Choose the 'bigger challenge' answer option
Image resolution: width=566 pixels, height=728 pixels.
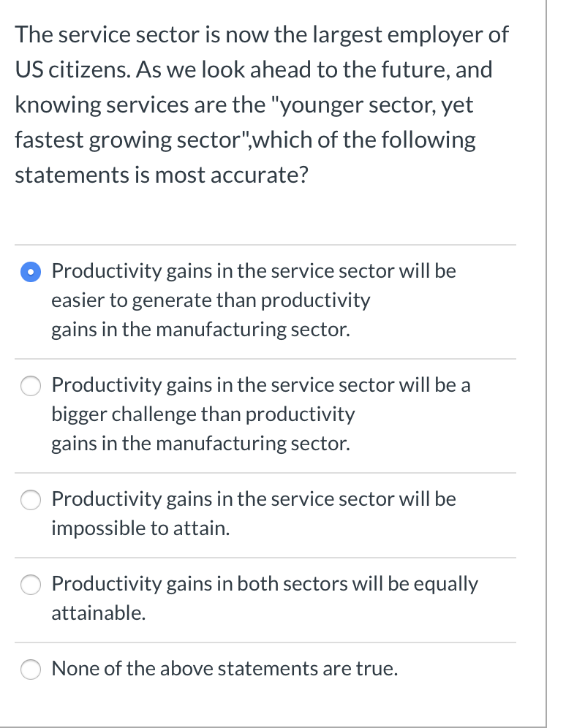(x=30, y=386)
